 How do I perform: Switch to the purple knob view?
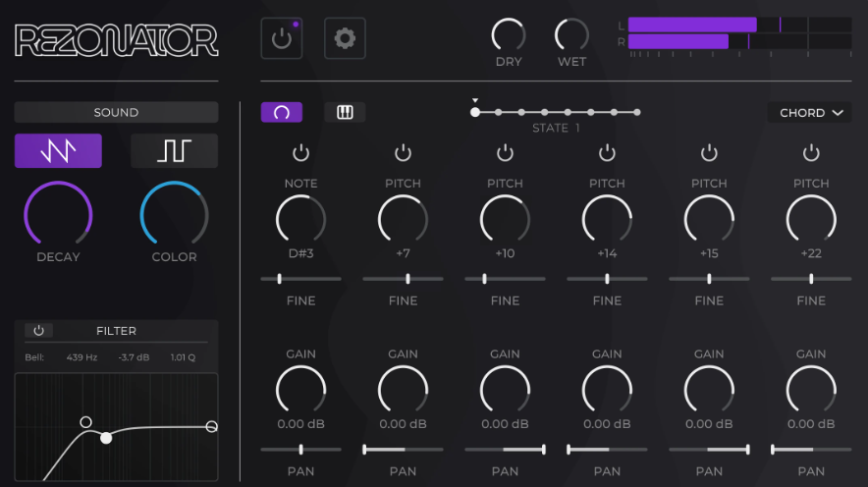click(282, 112)
